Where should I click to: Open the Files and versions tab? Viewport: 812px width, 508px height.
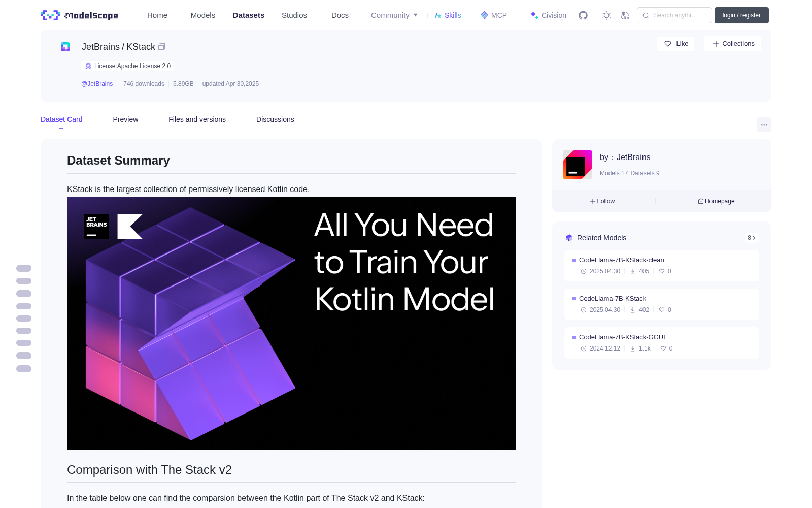pos(197,119)
